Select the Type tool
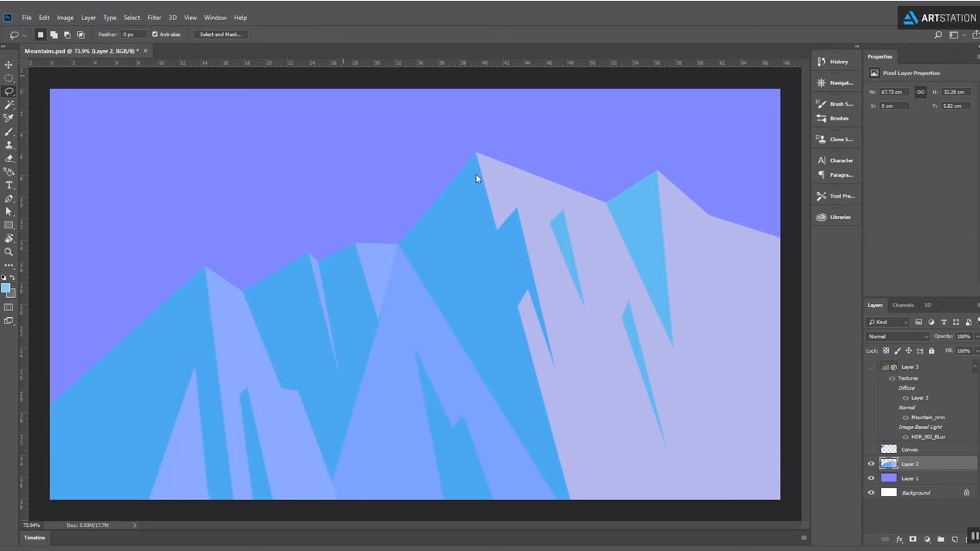This screenshot has width=980, height=551. point(8,185)
